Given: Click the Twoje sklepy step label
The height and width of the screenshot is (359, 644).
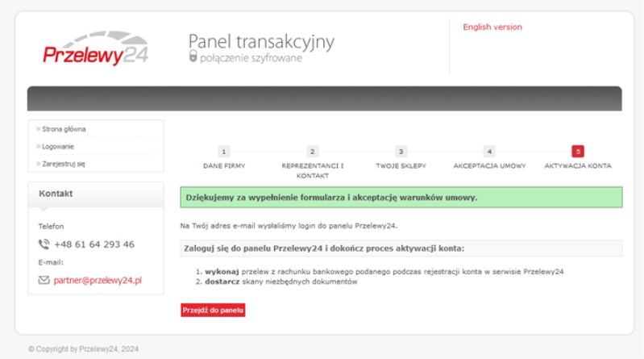Looking at the screenshot, I should pos(401,165).
